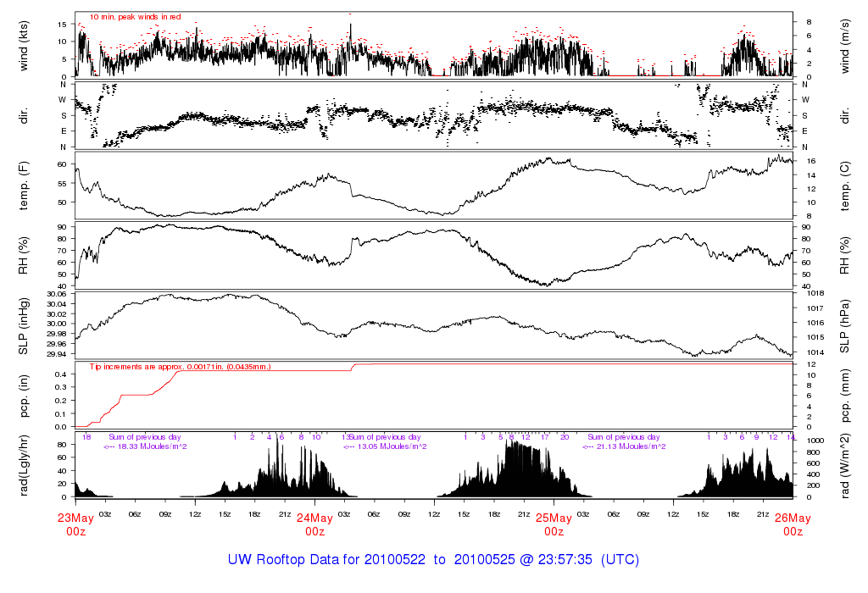Click the '10 min. peak winds in red' note

point(135,17)
